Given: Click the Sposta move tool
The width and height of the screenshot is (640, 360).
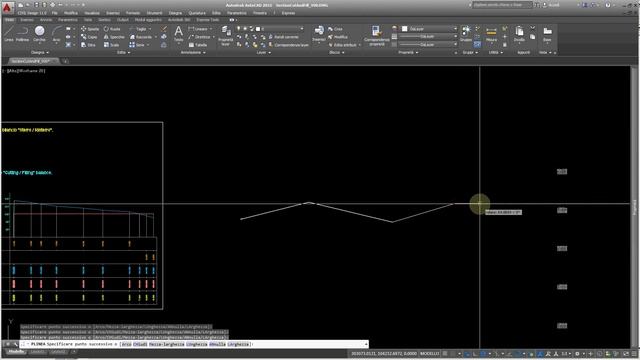Looking at the screenshot, I should (90, 29).
